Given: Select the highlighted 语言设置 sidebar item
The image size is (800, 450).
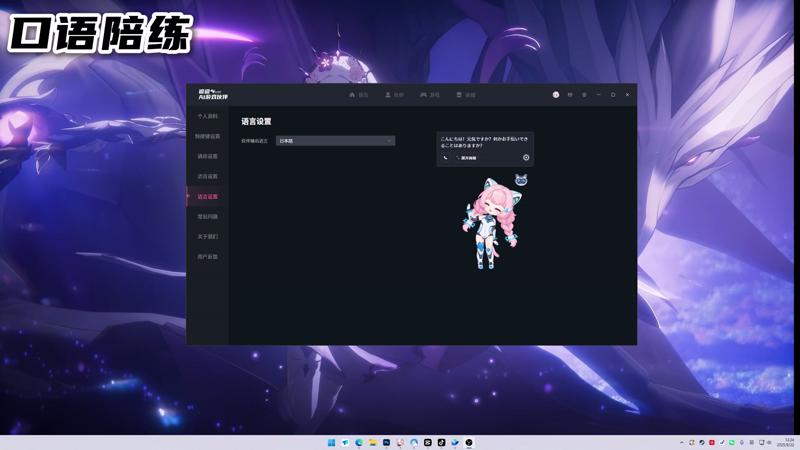Looking at the screenshot, I should coord(208,196).
